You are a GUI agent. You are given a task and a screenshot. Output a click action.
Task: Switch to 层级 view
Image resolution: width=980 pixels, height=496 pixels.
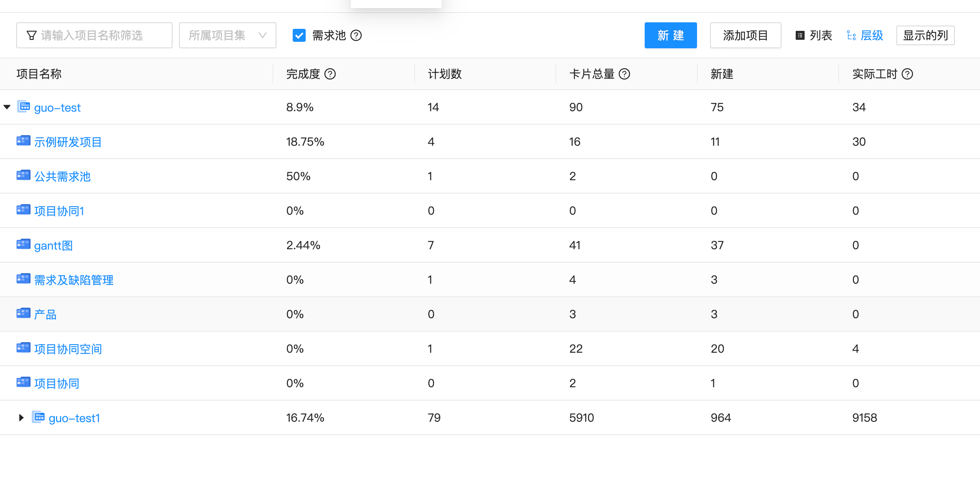[x=865, y=35]
